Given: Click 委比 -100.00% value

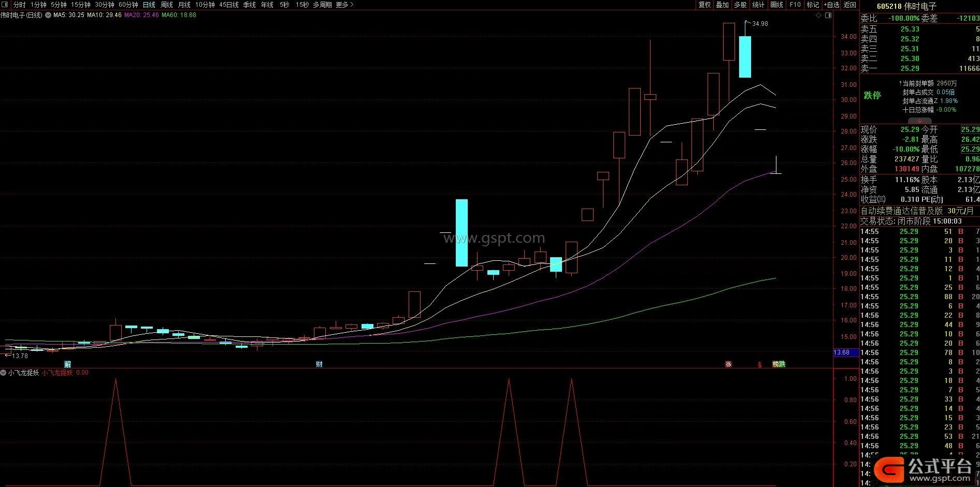Looking at the screenshot, I should click(904, 18).
